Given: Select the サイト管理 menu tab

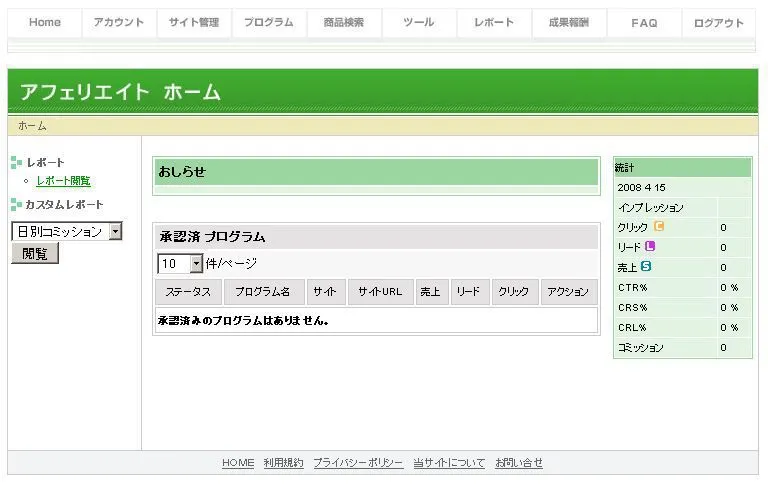Looking at the screenshot, I should pos(194,23).
